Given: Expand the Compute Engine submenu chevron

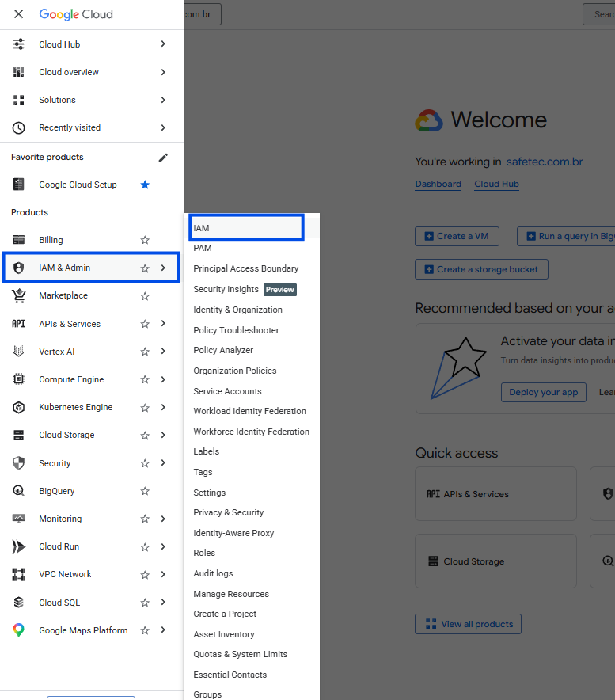Looking at the screenshot, I should tap(163, 379).
